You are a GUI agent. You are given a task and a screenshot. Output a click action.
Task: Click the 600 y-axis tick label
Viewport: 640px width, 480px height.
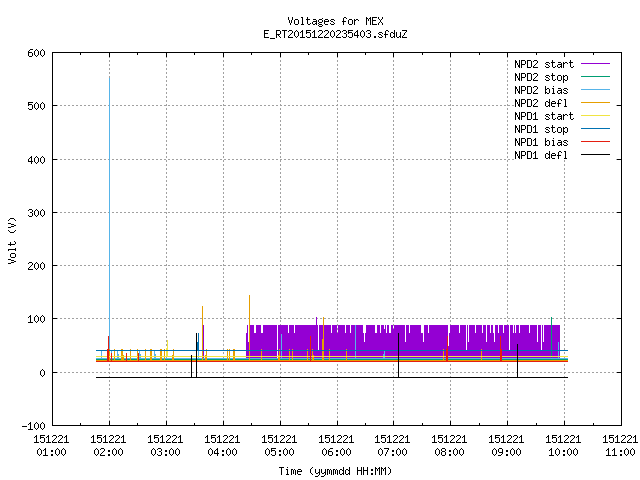(x=36, y=53)
